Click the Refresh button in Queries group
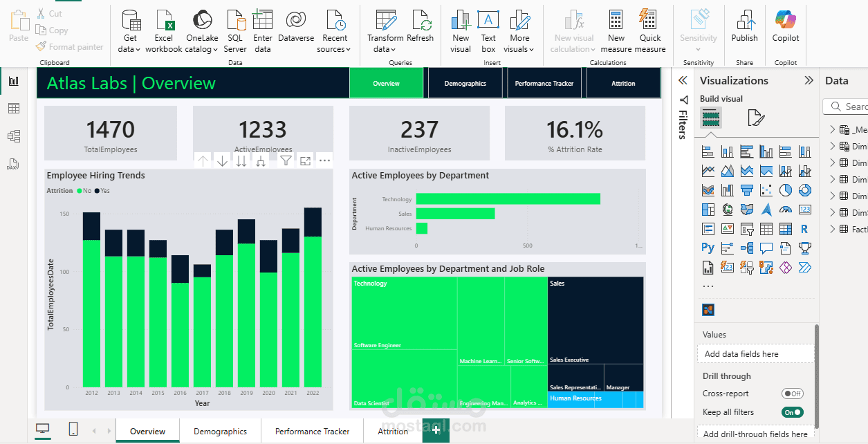868x444 pixels. (x=421, y=28)
